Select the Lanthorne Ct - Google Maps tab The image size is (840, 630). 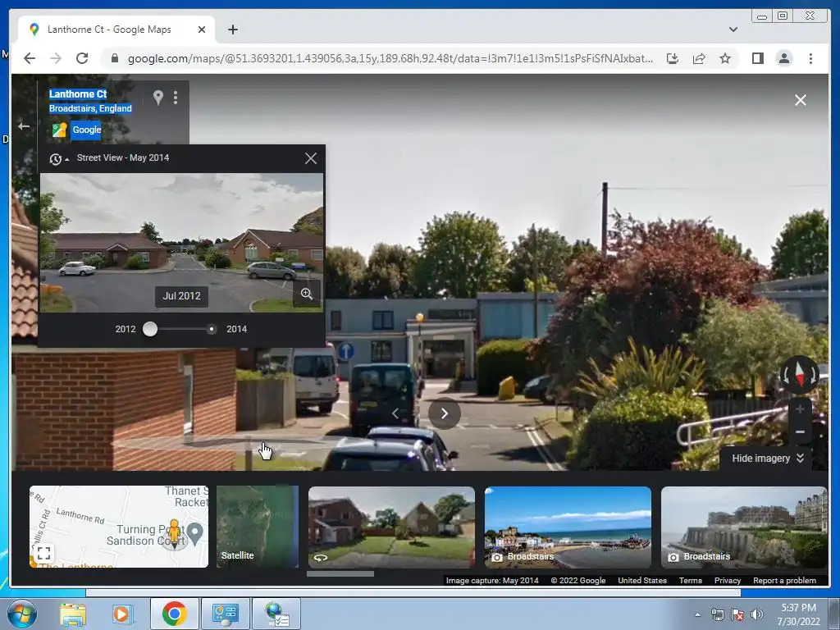click(116, 30)
